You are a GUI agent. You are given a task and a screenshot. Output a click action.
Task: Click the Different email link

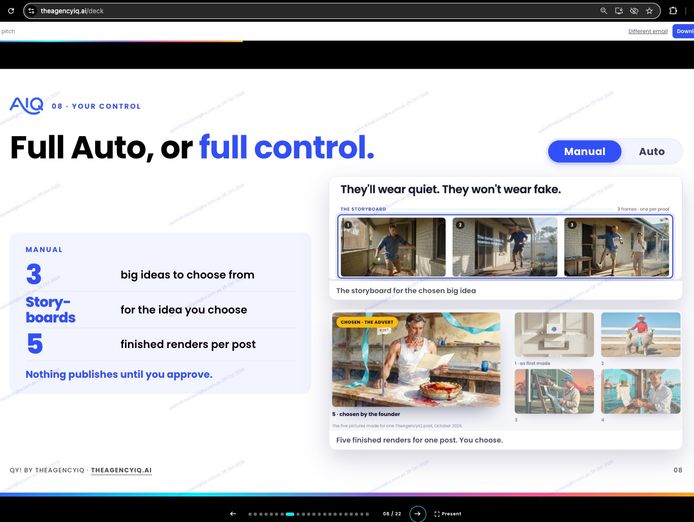coord(648,31)
